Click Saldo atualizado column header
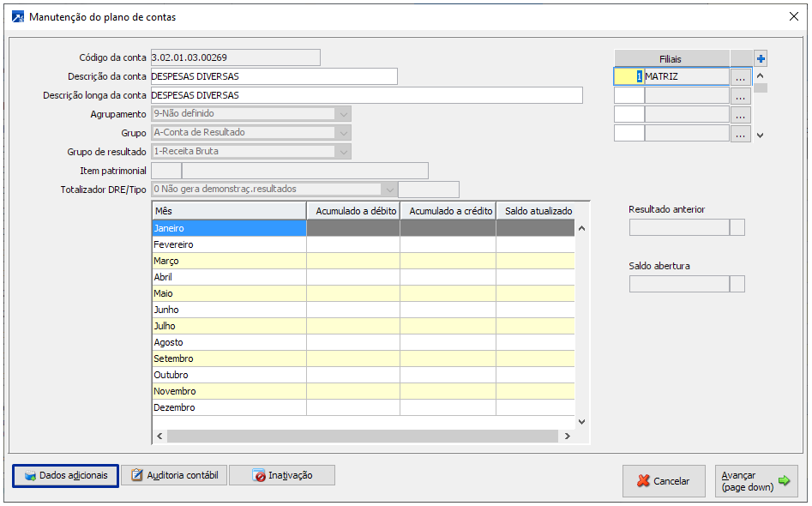The image size is (812, 506). 536,211
